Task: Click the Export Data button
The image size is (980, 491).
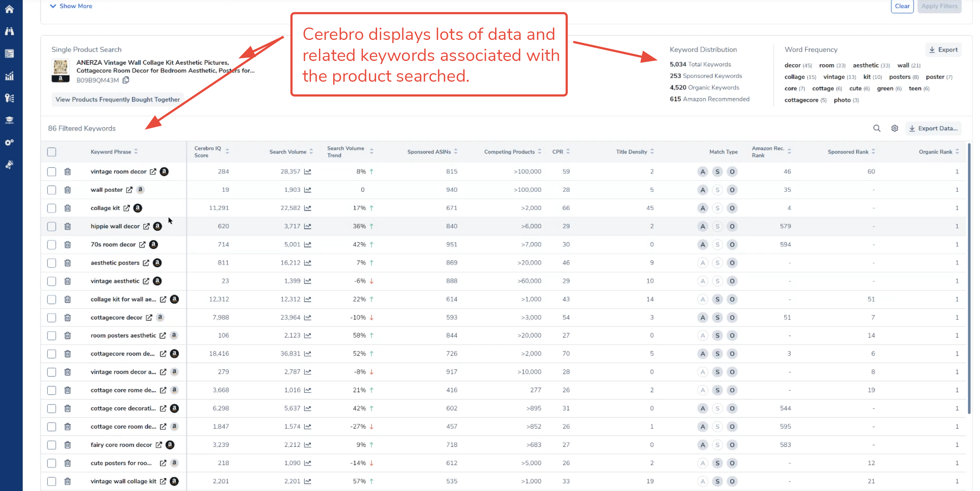Action: click(933, 128)
